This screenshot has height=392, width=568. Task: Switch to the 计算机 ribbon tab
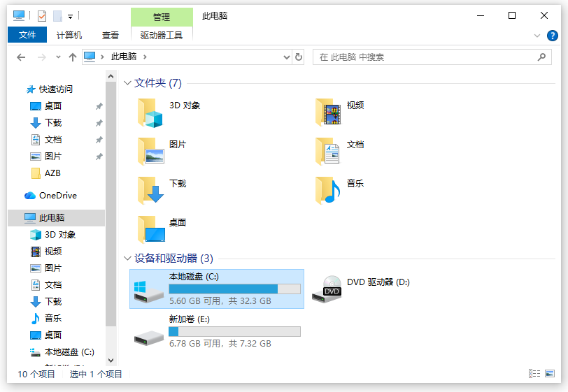click(x=69, y=35)
